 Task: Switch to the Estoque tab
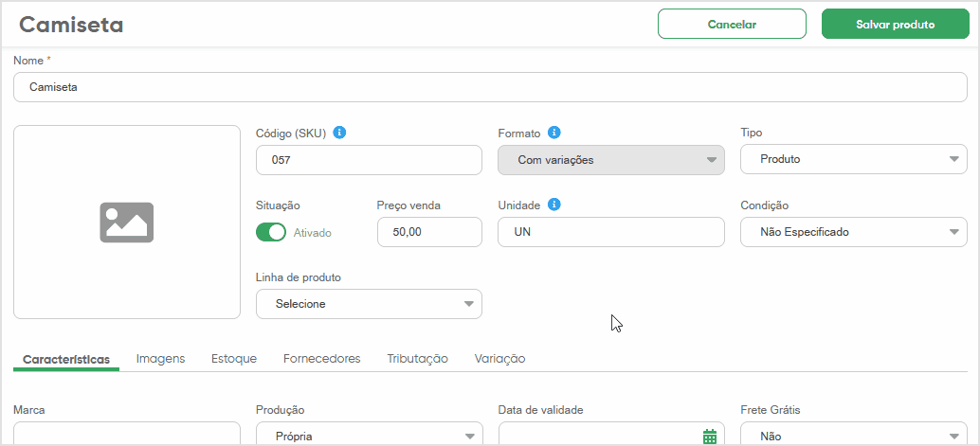[x=234, y=359]
